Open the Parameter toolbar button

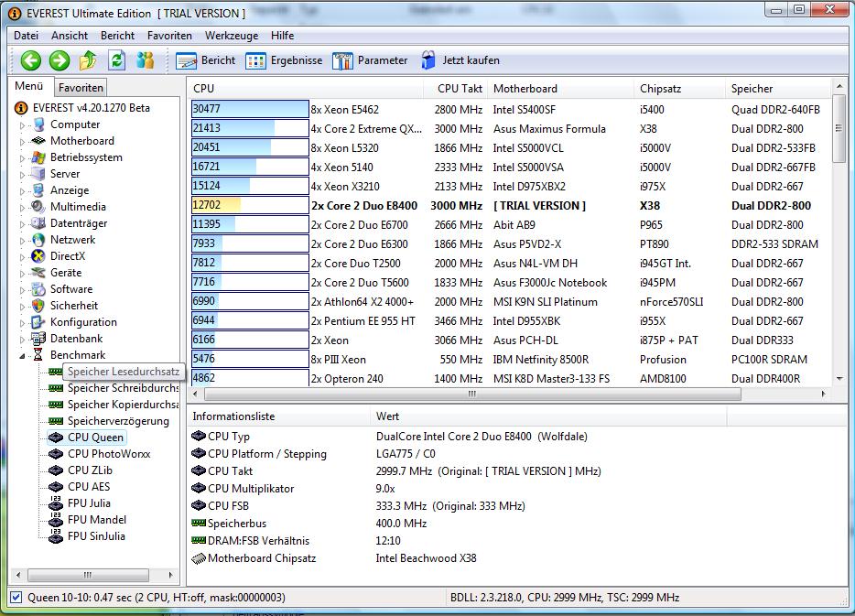(x=370, y=60)
